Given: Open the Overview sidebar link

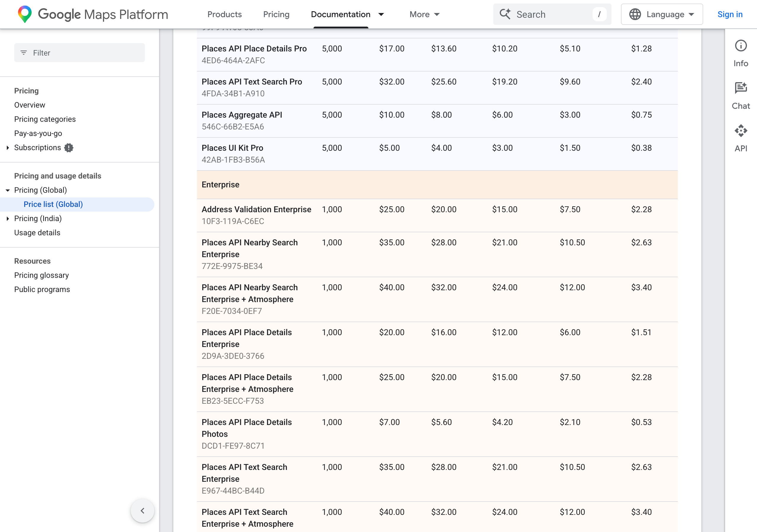Looking at the screenshot, I should [30, 105].
